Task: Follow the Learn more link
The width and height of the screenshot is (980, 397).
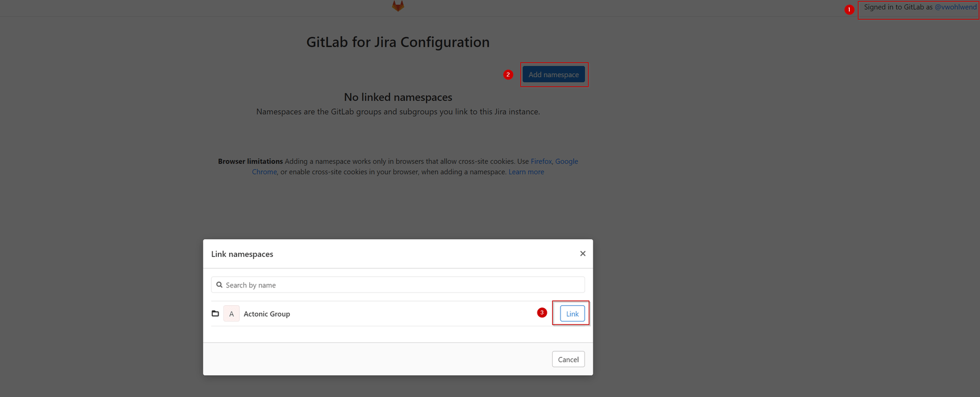Action: click(x=526, y=171)
